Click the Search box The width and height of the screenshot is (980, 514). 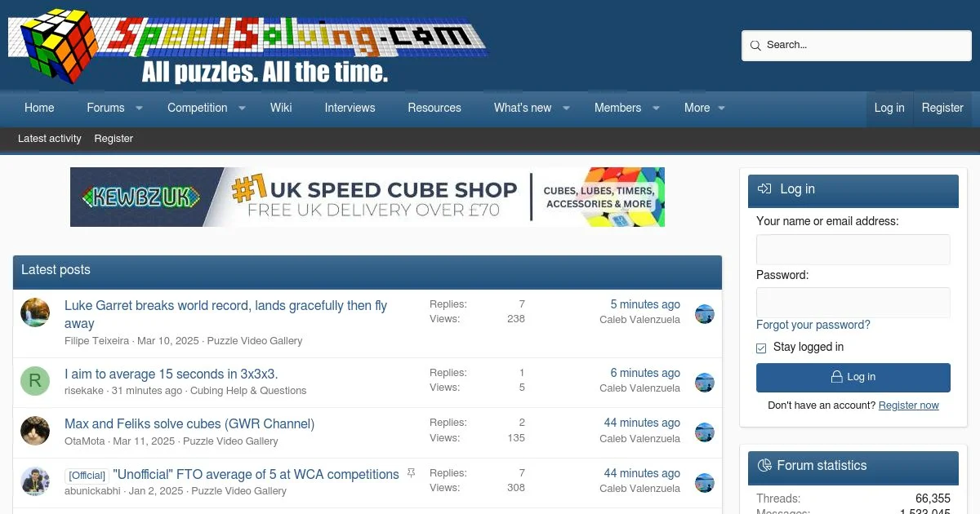[x=857, y=46]
